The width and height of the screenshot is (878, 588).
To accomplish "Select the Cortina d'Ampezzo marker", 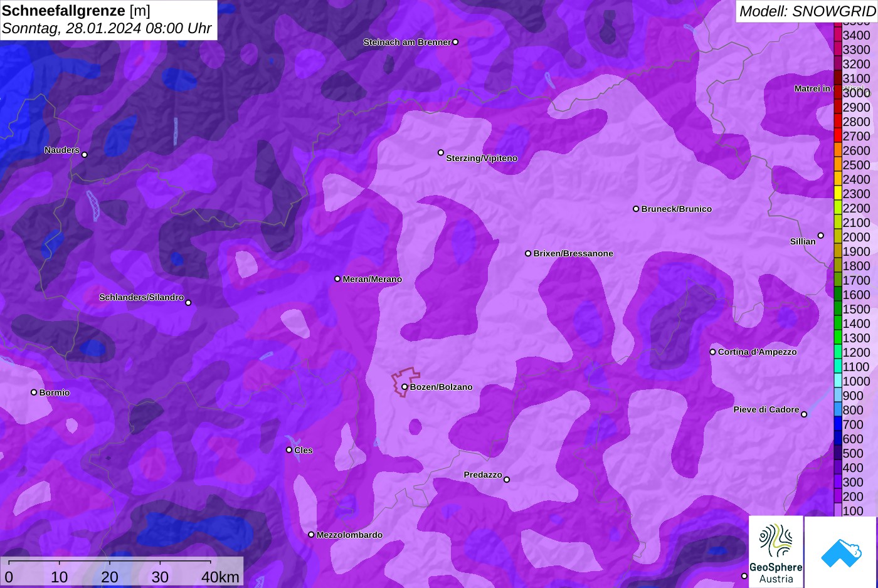I will [x=712, y=352].
